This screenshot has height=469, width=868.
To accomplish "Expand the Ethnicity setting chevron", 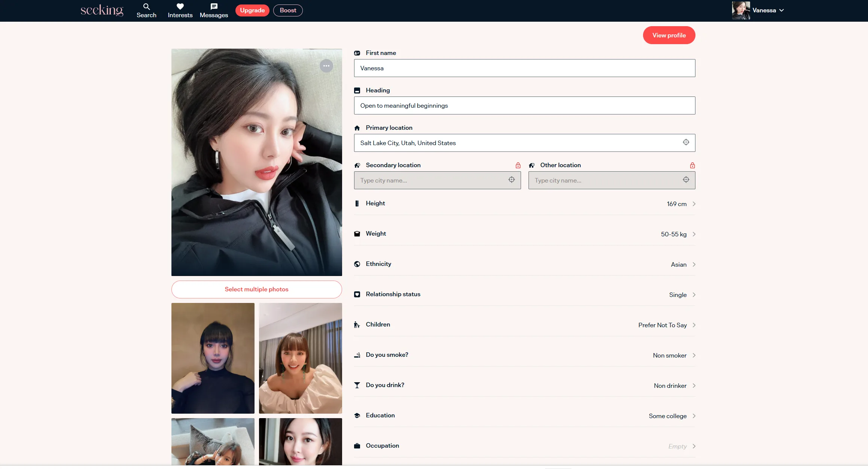I will [x=694, y=264].
